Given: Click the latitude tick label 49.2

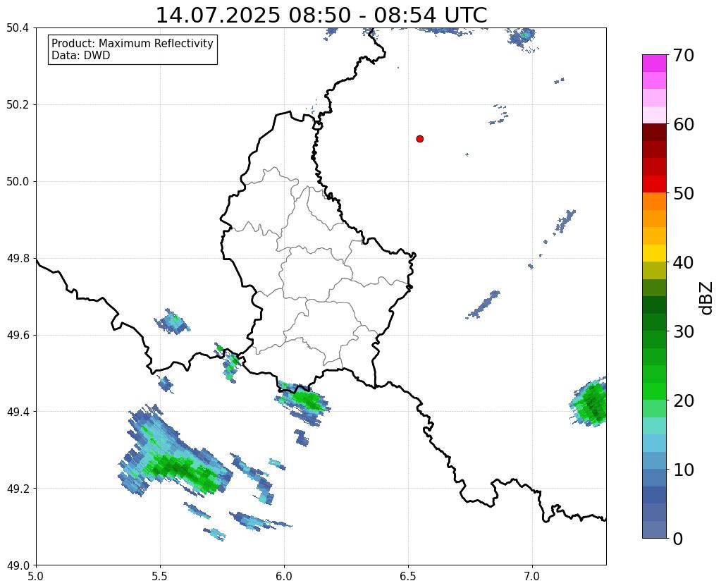Looking at the screenshot, I should [18, 488].
